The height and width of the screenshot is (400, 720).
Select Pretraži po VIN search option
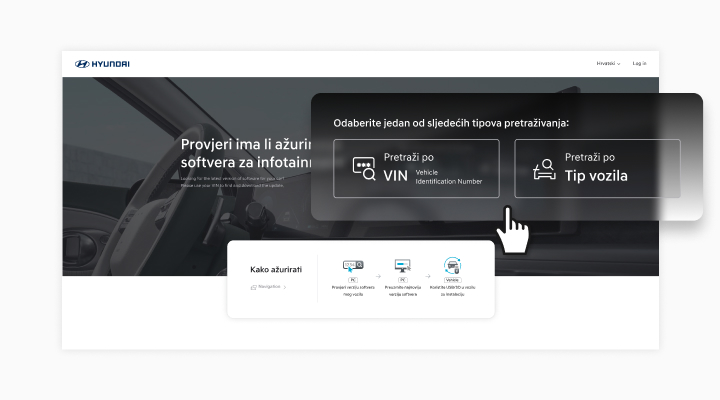click(x=416, y=168)
